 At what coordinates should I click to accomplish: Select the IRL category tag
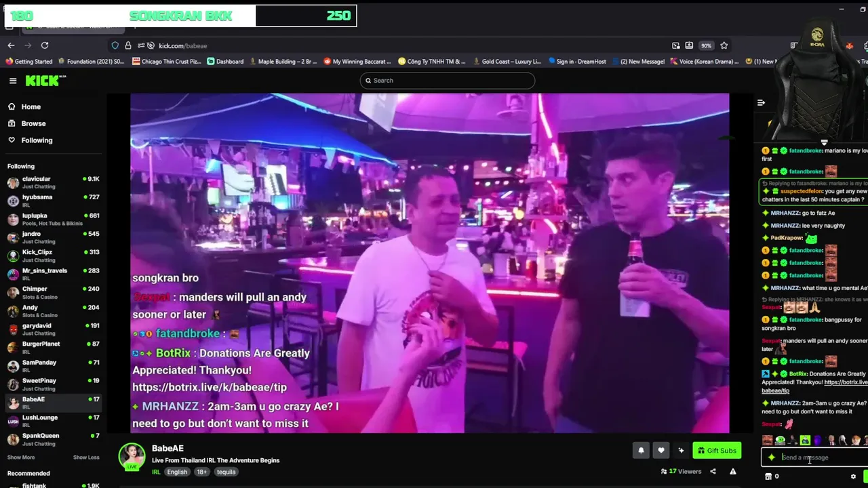pos(156,472)
